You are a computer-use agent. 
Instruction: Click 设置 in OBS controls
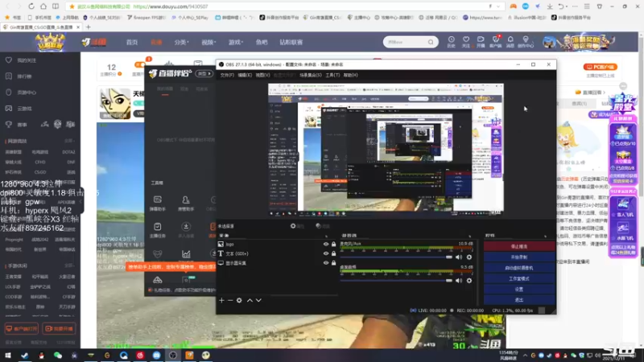(x=519, y=289)
